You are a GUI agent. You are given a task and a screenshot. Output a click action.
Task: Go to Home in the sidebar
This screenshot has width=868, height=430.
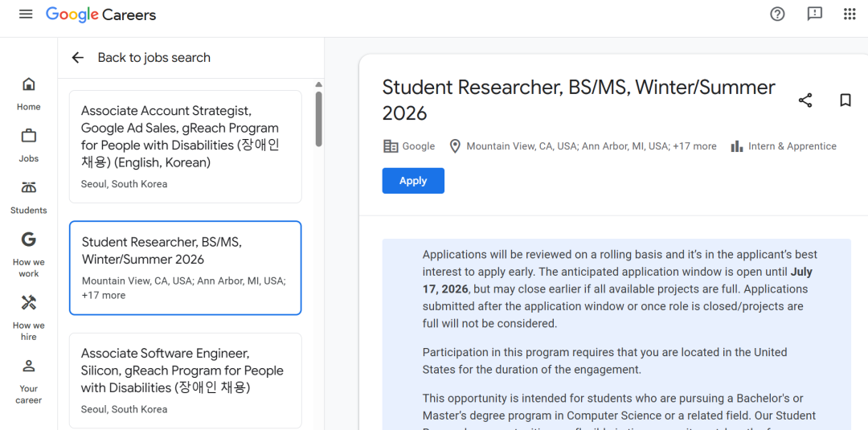29,92
